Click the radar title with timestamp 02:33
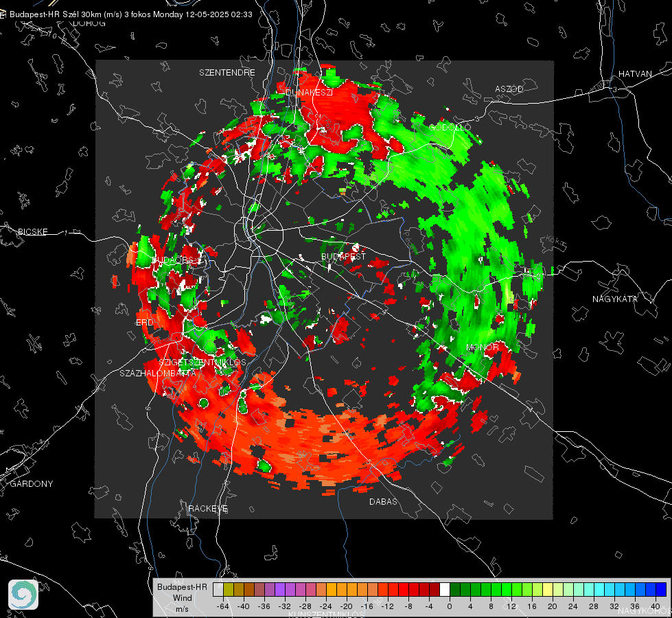Viewport: 672px width, 618px height. point(130,14)
